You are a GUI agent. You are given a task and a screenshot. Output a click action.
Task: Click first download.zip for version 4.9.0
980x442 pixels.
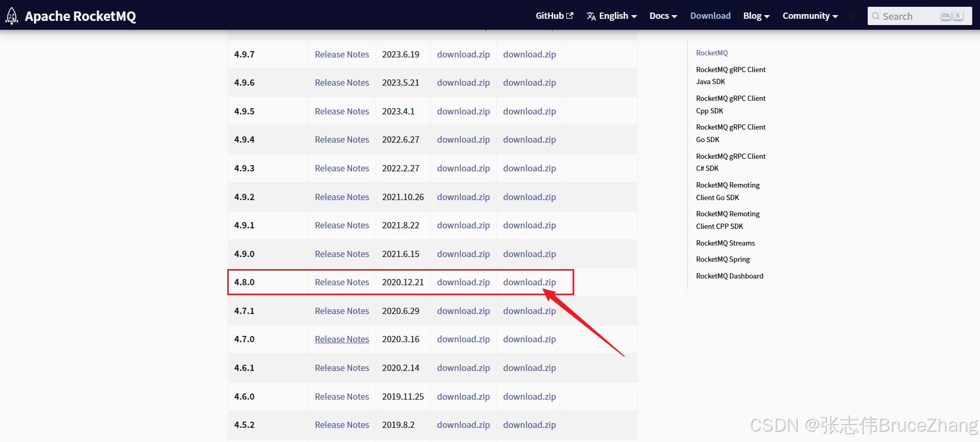click(x=463, y=254)
